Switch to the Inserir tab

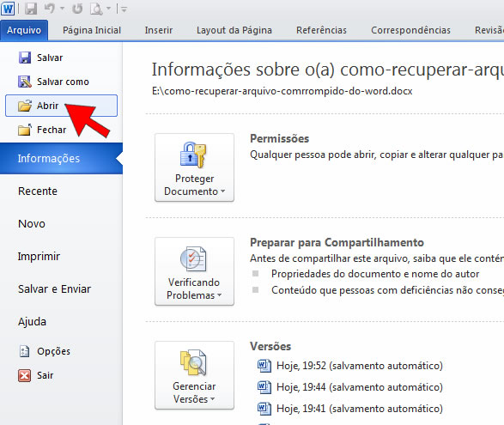pos(159,30)
